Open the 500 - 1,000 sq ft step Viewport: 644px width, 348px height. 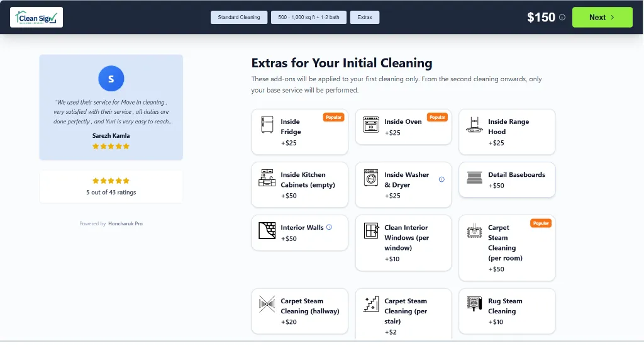(308, 17)
